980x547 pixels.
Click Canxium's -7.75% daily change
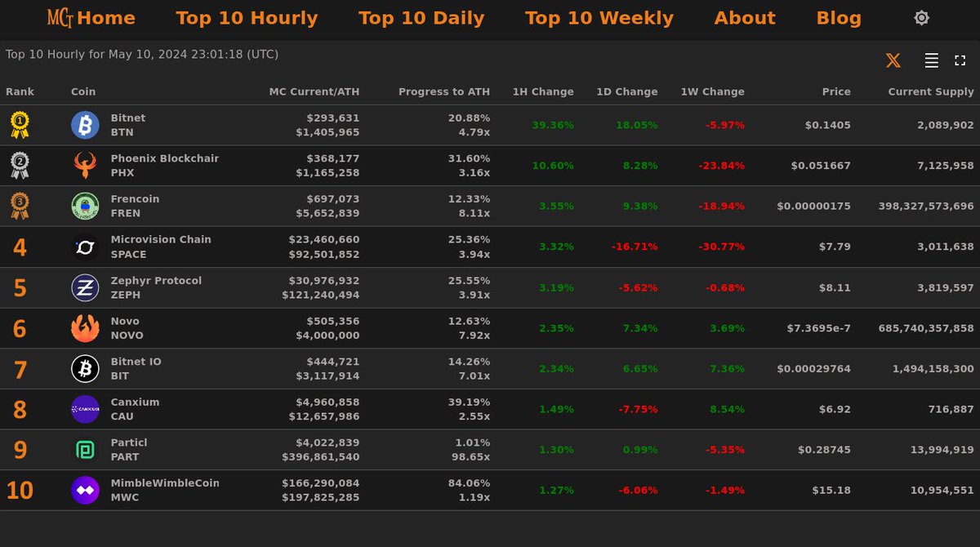point(639,409)
